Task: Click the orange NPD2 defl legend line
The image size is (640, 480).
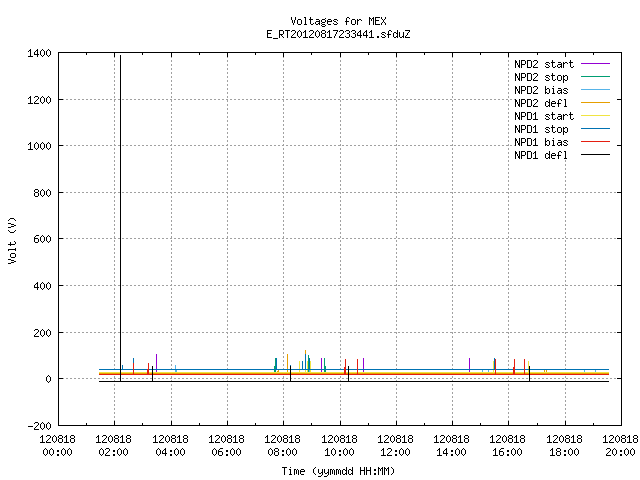Action: point(595,103)
